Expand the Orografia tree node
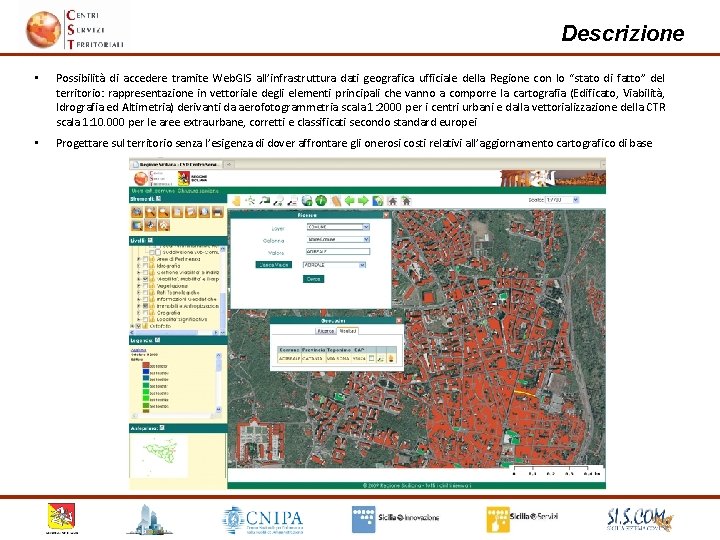 pos(138,313)
